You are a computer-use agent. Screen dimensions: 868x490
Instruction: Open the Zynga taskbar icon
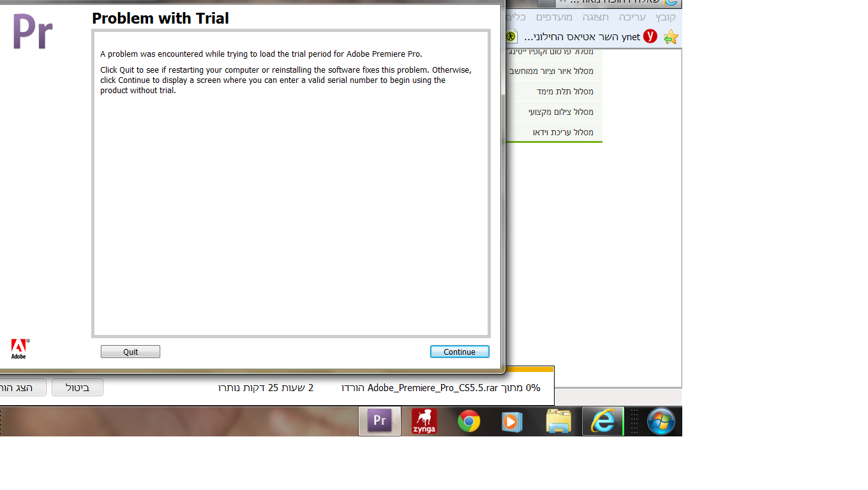pyautogui.click(x=424, y=421)
